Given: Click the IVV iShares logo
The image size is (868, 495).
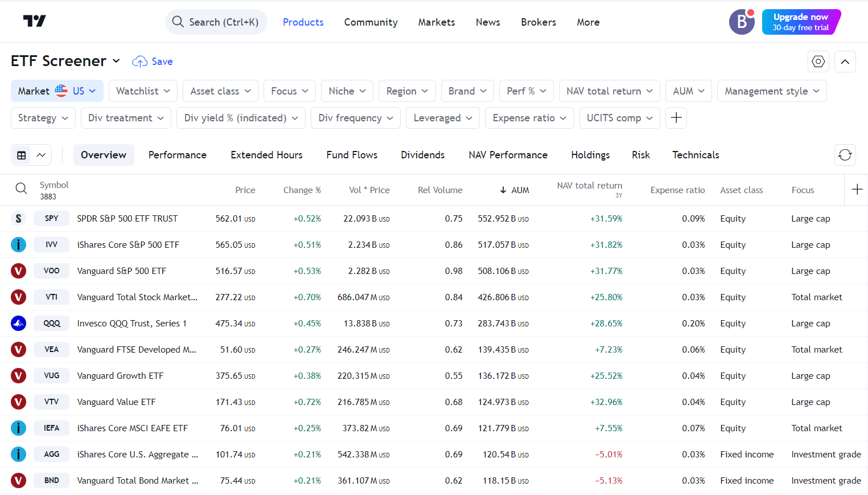Looking at the screenshot, I should pos(18,245).
